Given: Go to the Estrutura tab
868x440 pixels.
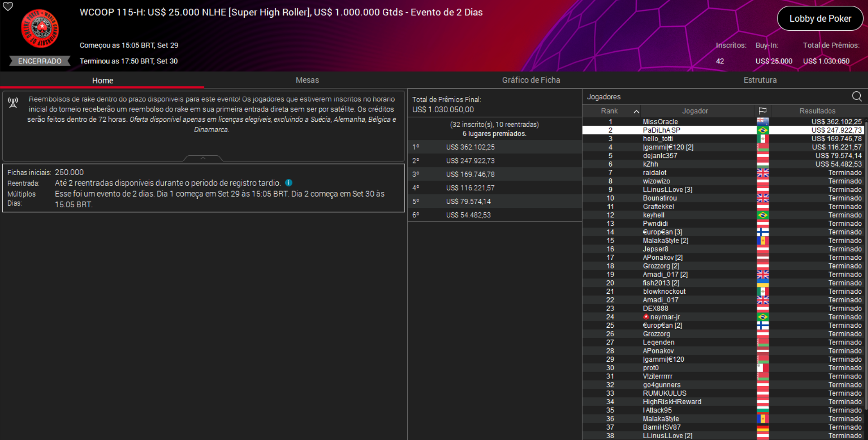Looking at the screenshot, I should pos(759,80).
